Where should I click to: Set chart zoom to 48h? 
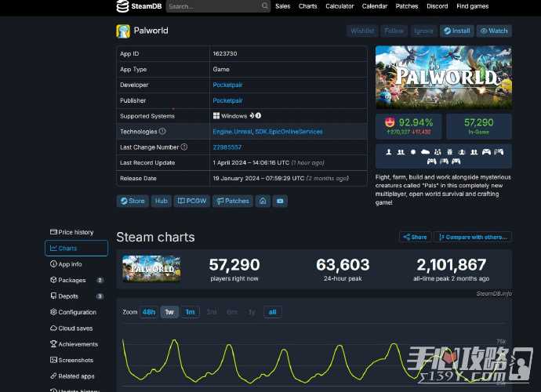click(149, 312)
